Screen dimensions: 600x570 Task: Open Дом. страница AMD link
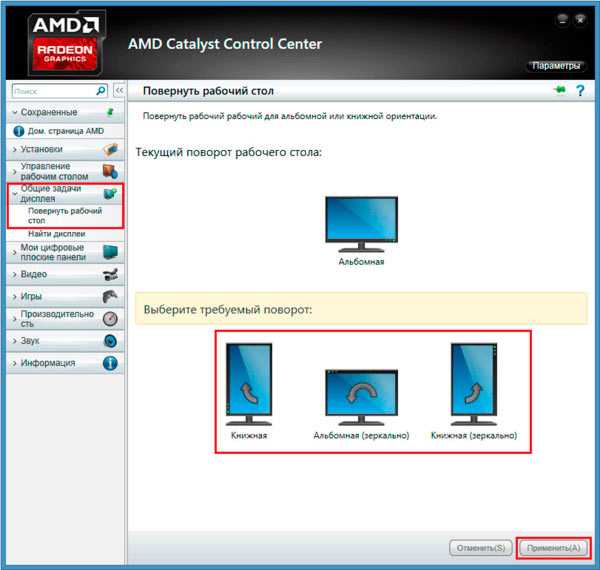[x=64, y=131]
